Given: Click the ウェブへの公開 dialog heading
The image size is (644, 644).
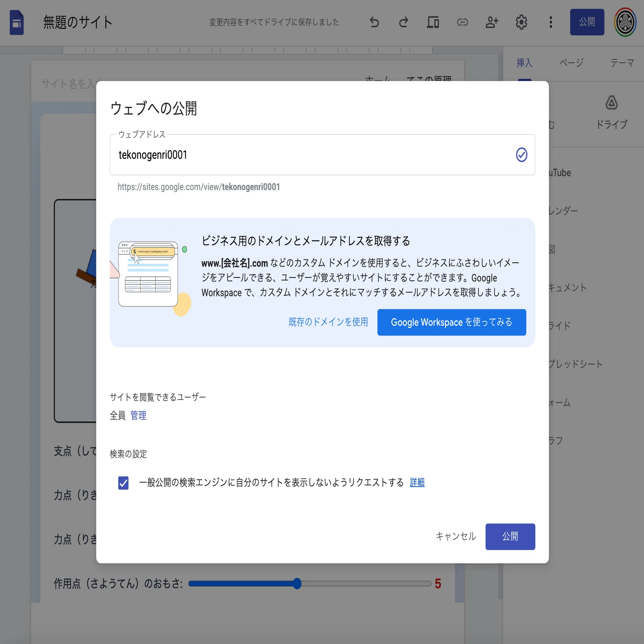Looking at the screenshot, I should (x=154, y=109).
